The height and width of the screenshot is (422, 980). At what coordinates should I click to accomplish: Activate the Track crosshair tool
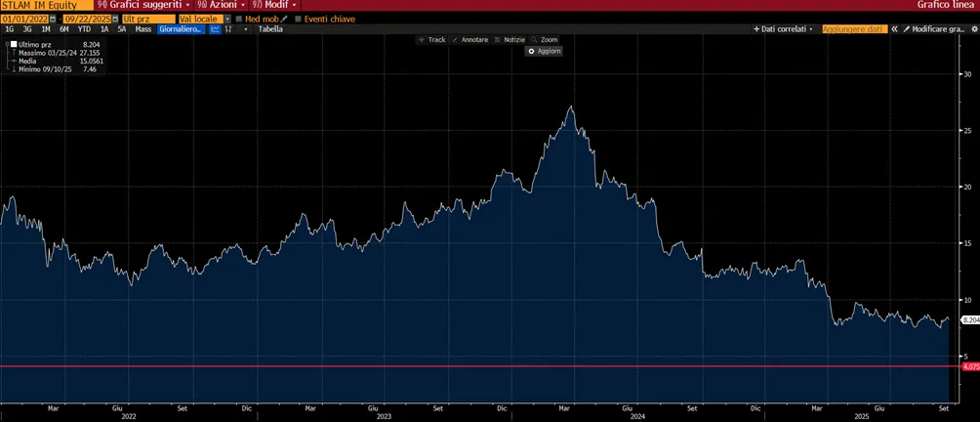pos(431,39)
